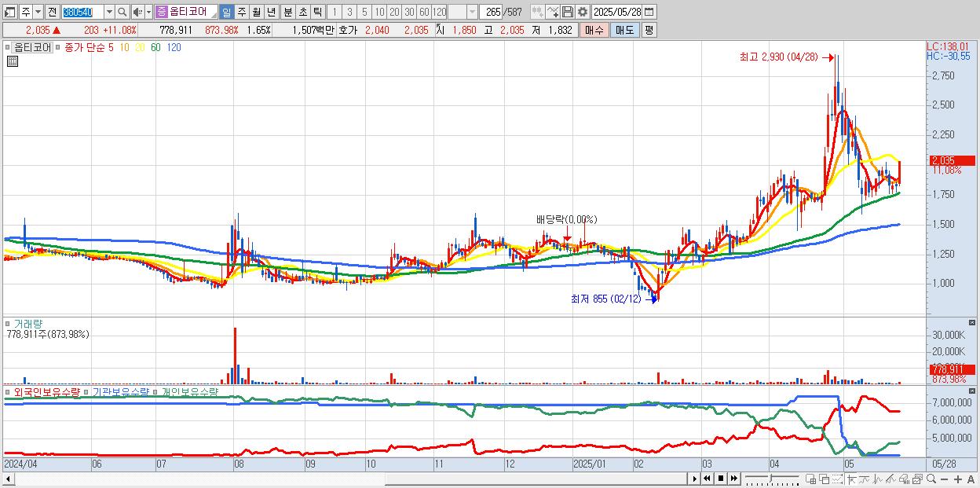Play chart replay with the play button
The width and height of the screenshot is (980, 488).
(695, 479)
